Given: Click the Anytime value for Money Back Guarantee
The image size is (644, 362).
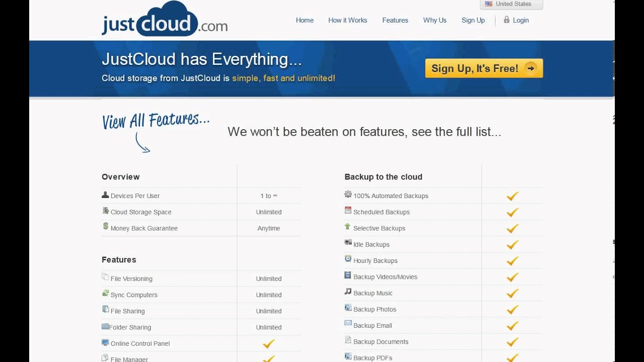Looking at the screenshot, I should [269, 228].
